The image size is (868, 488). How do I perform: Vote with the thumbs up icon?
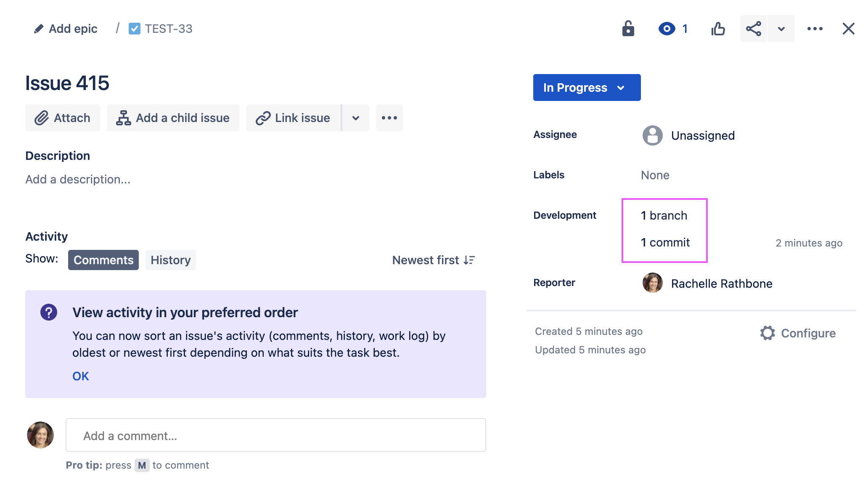[x=718, y=29]
